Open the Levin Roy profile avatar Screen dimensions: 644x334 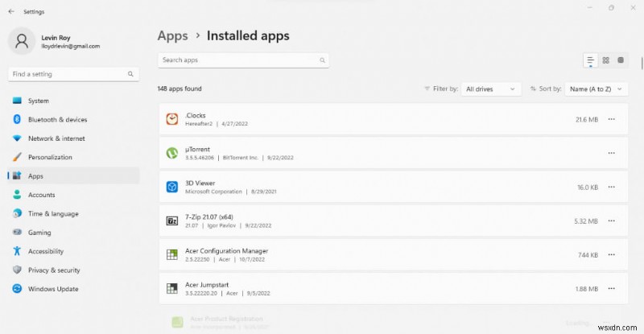[x=22, y=41]
